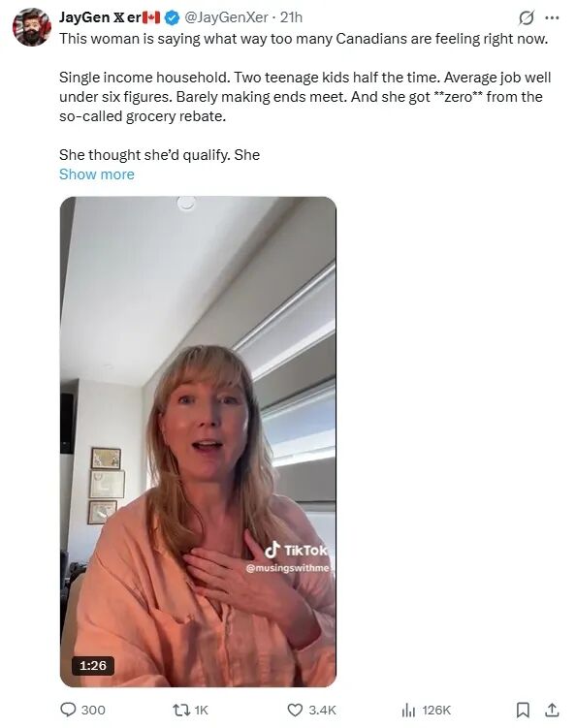This screenshot has width=576, height=728.
Task: Click the 3.4K likes count
Action: (322, 710)
